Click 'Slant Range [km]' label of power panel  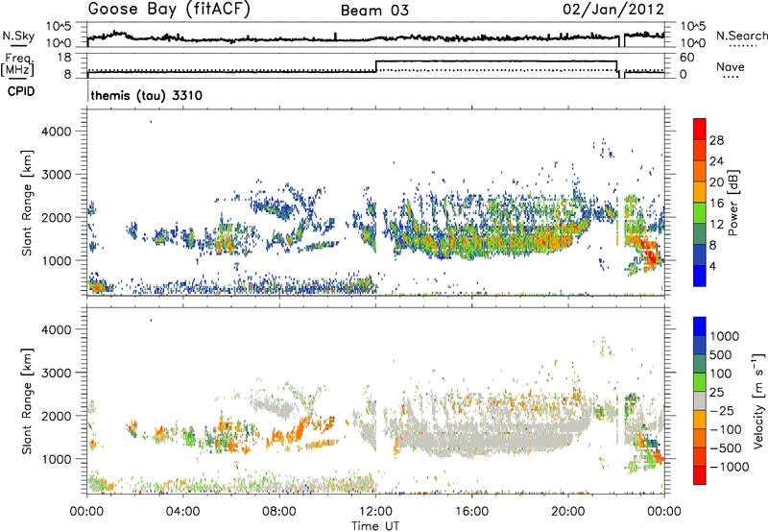pyautogui.click(x=27, y=203)
